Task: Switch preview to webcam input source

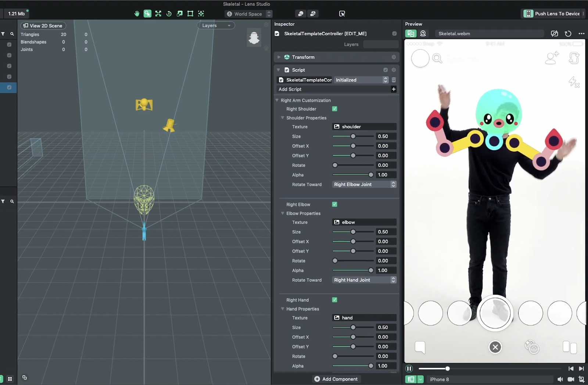Action: (423, 33)
